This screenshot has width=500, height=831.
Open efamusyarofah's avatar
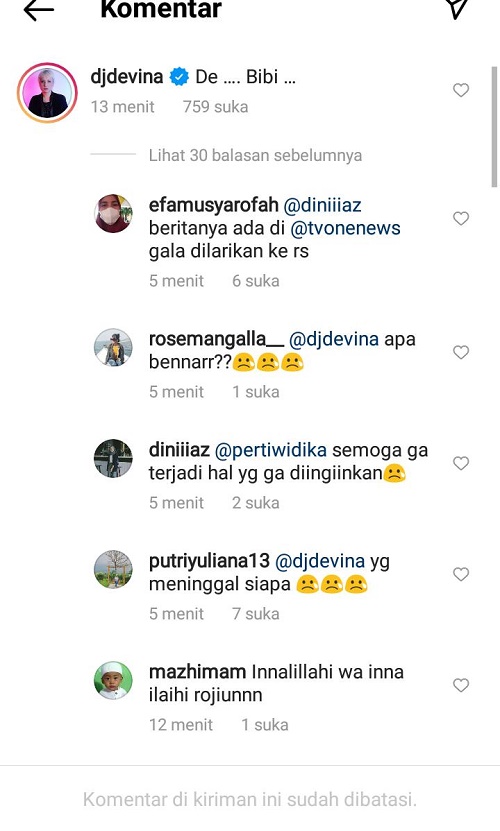[x=113, y=213]
